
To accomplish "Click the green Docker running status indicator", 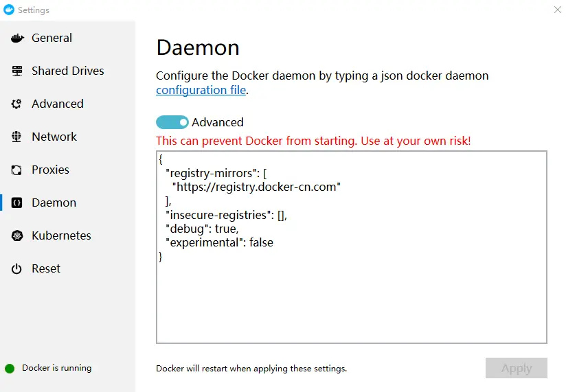I will coord(10,369).
